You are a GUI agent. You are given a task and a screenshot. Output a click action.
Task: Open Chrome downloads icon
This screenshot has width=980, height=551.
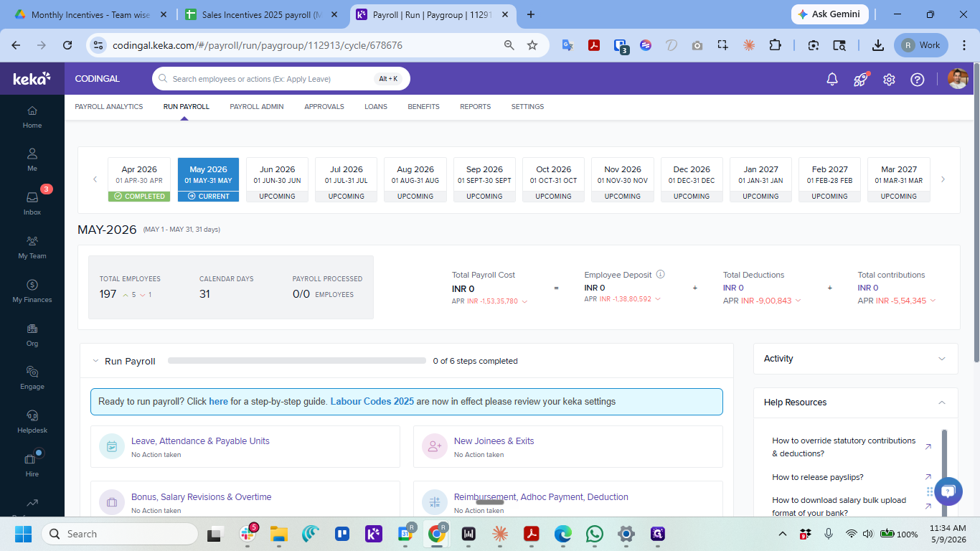tap(877, 45)
